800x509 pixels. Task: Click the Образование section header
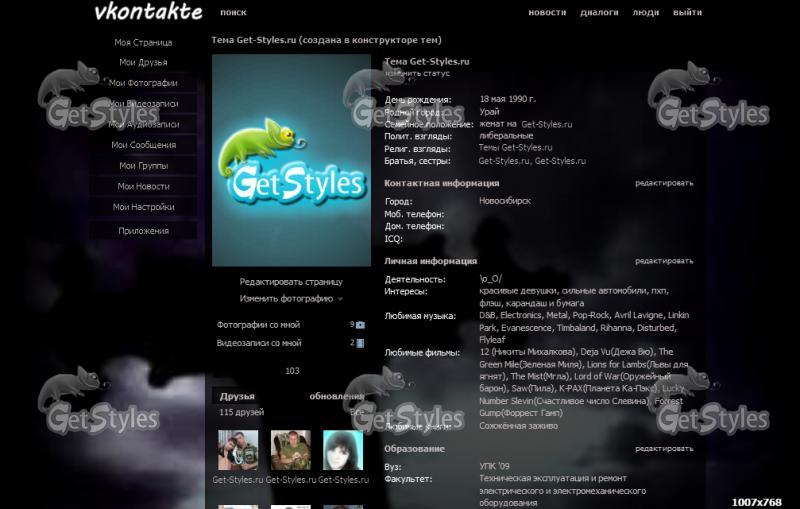click(414, 449)
